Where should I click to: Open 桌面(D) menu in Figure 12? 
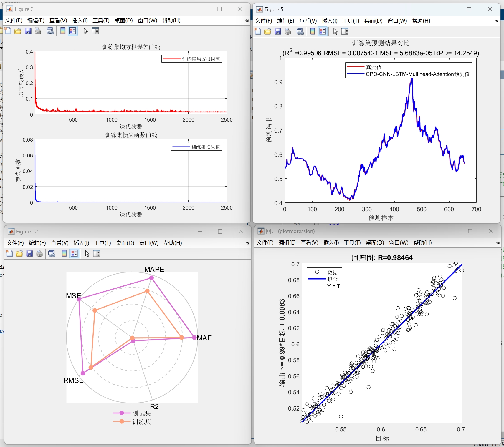pos(125,243)
